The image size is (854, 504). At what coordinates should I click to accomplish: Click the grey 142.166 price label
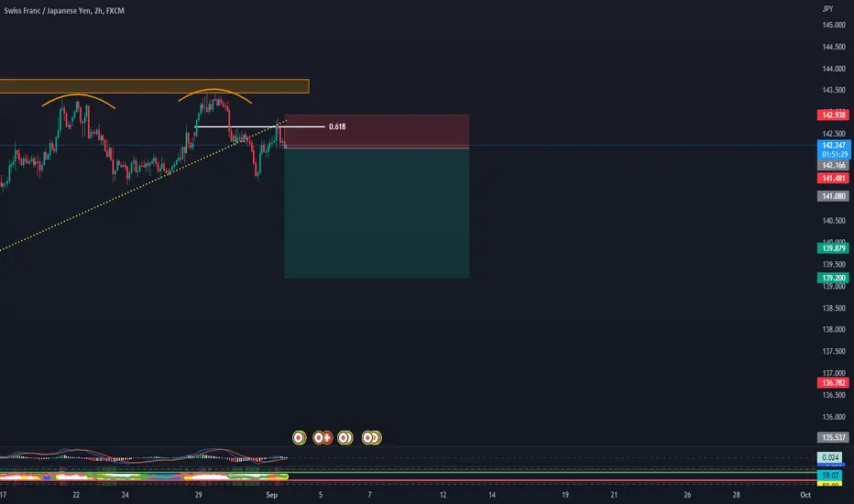[x=834, y=165]
